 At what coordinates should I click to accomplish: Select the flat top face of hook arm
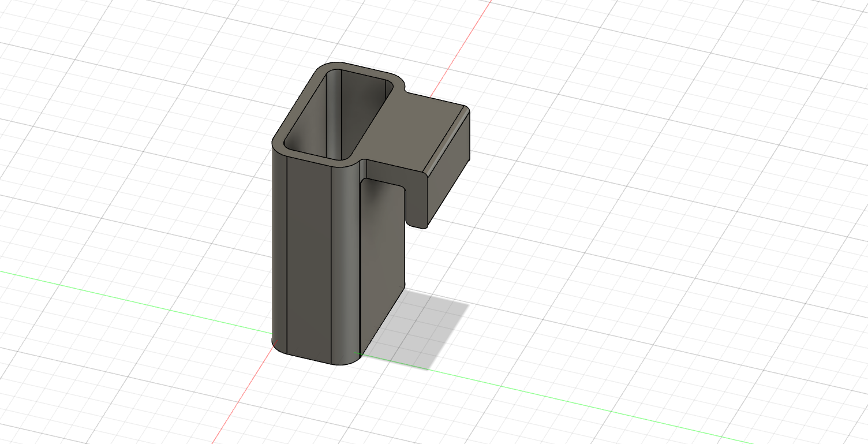(412, 130)
